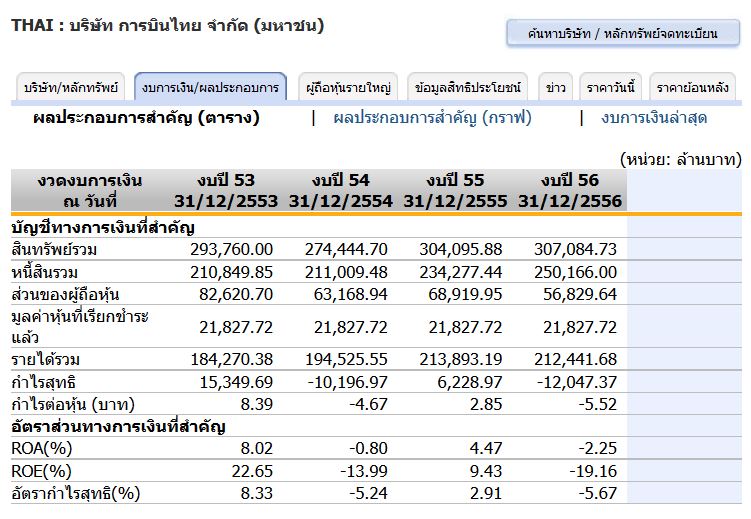Click the อัตราส่วนทางการเงินที่สำคัญ section heading
This screenshot has width=751, height=519.
[x=118, y=426]
